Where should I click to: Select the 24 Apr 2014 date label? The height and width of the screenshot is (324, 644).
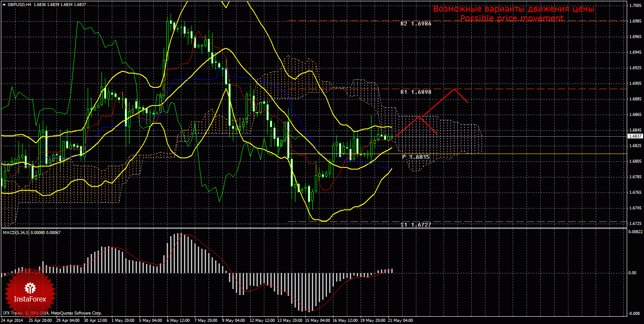13,321
